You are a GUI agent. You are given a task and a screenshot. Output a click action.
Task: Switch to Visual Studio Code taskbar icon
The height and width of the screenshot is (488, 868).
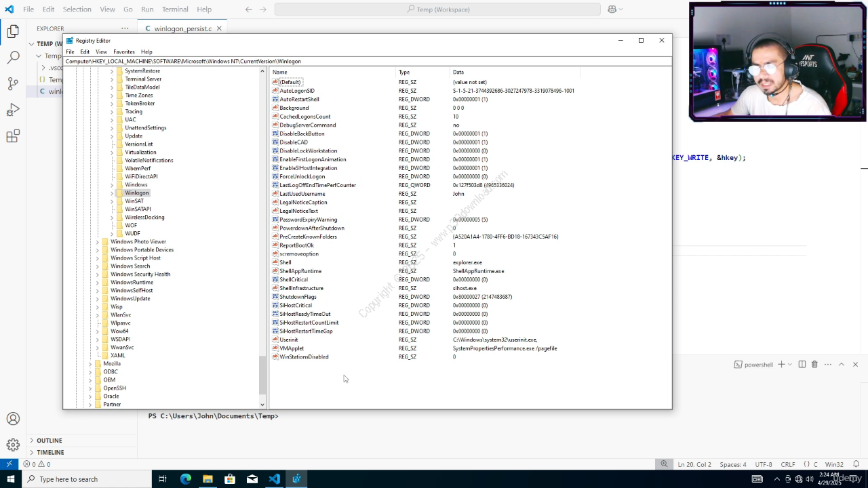pyautogui.click(x=274, y=479)
